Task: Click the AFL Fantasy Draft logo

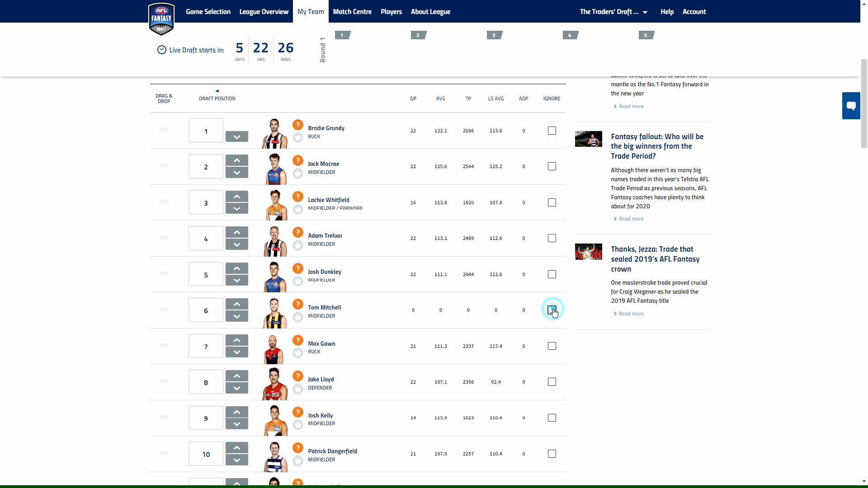Action: (x=161, y=19)
